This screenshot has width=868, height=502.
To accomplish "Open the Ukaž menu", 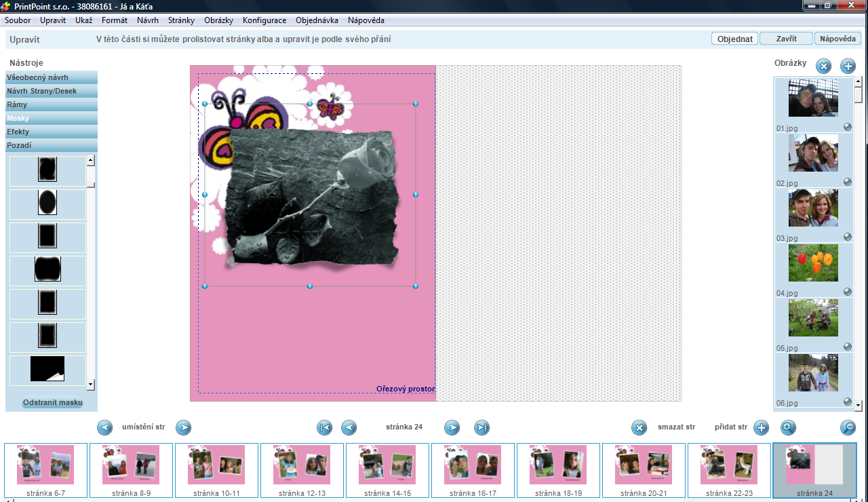I will [x=84, y=20].
